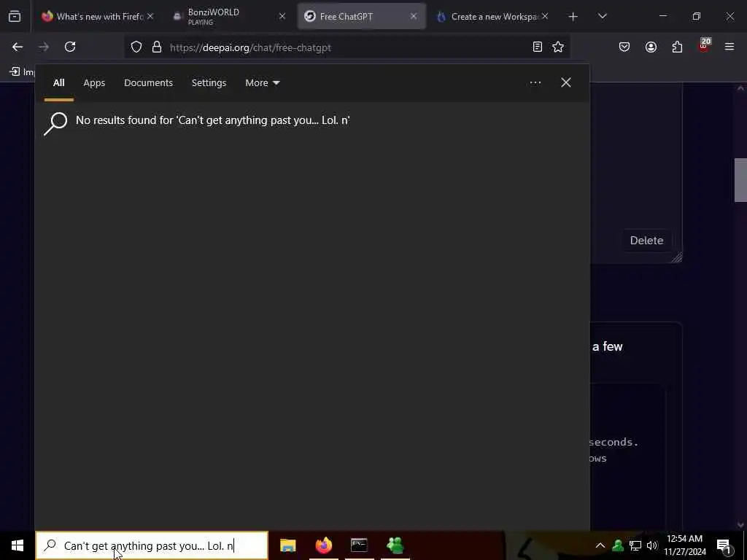
Task: Open Save to Pocket
Action: [x=624, y=47]
